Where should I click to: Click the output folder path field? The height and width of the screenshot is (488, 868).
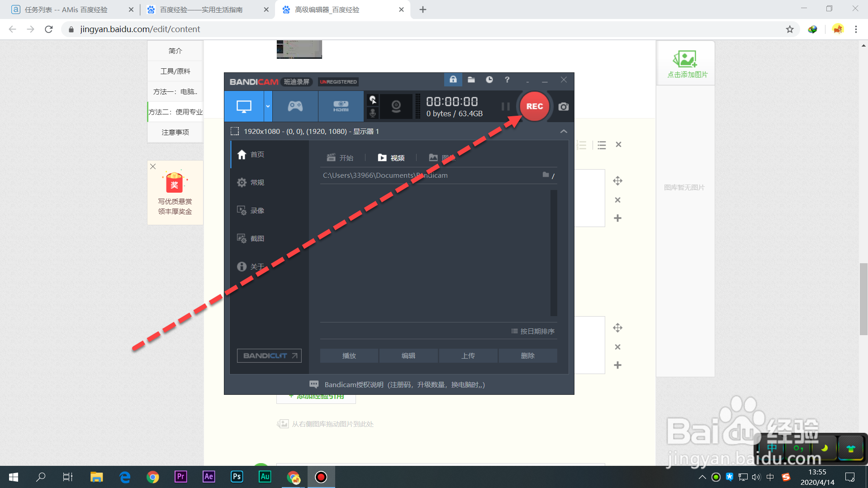coord(430,175)
